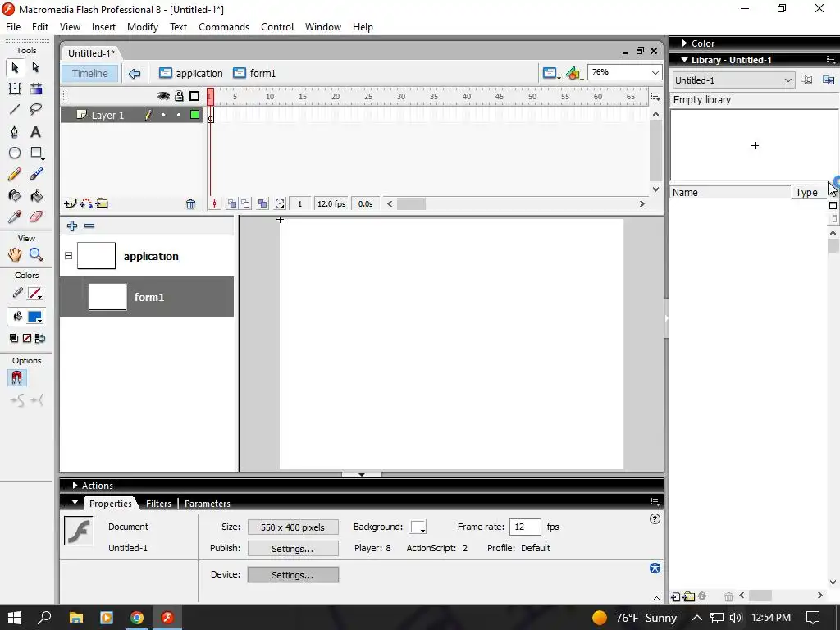Open the Modify menu
Viewport: 840px width, 630px height.
[x=143, y=27]
